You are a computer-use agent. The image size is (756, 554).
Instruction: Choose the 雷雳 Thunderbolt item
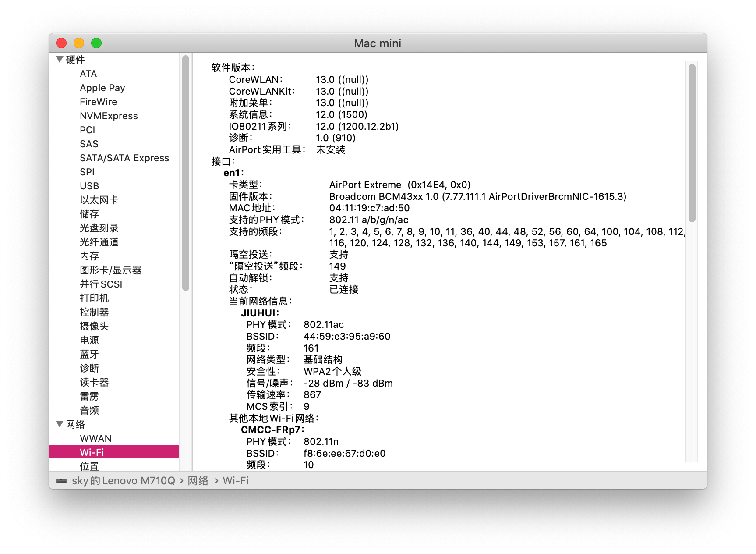(89, 396)
